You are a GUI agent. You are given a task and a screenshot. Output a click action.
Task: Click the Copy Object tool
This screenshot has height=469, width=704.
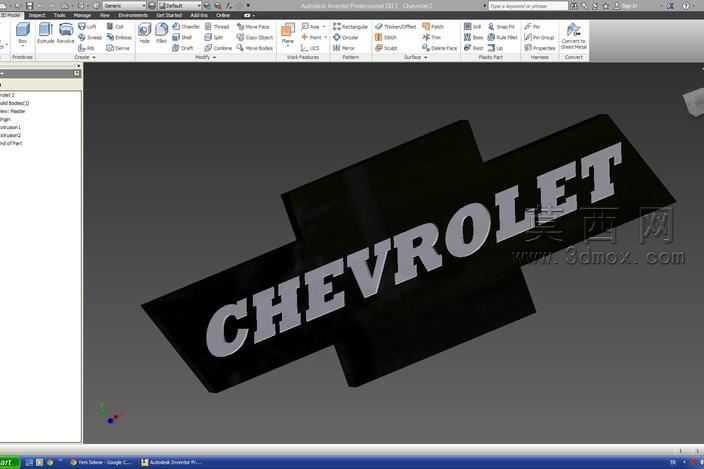point(255,37)
